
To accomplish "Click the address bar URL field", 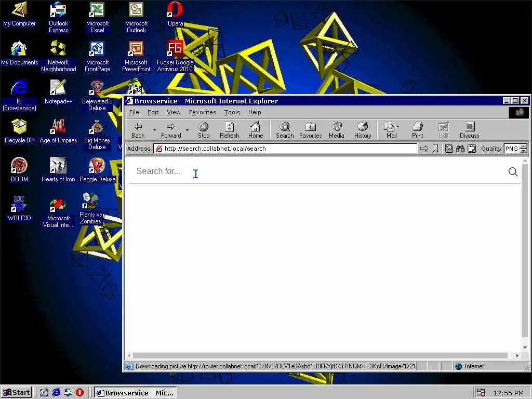I will [x=285, y=149].
